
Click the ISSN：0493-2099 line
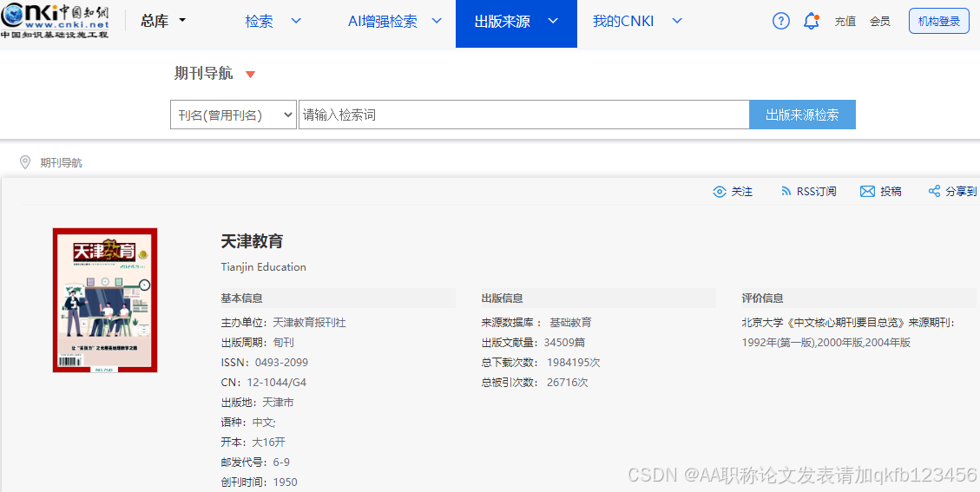point(265,363)
